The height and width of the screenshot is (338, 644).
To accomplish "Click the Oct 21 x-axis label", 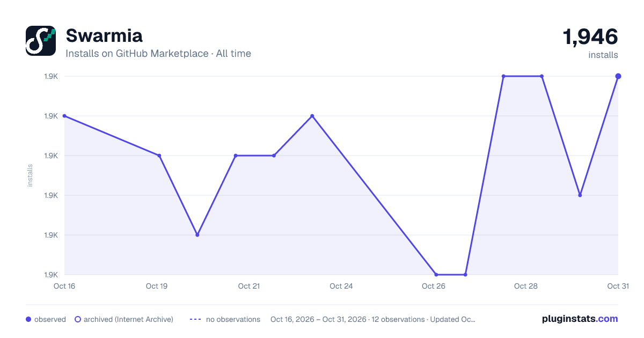I will click(x=249, y=286).
